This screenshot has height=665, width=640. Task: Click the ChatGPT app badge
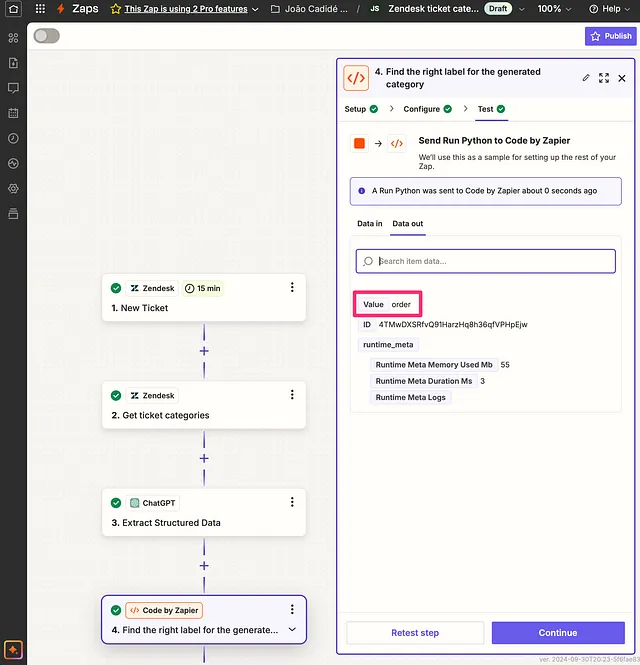153,503
